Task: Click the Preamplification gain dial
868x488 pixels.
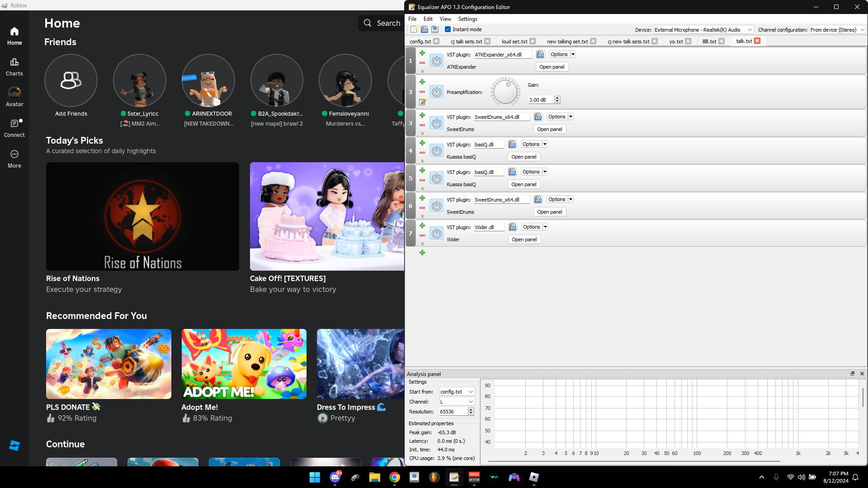Action: 505,92
